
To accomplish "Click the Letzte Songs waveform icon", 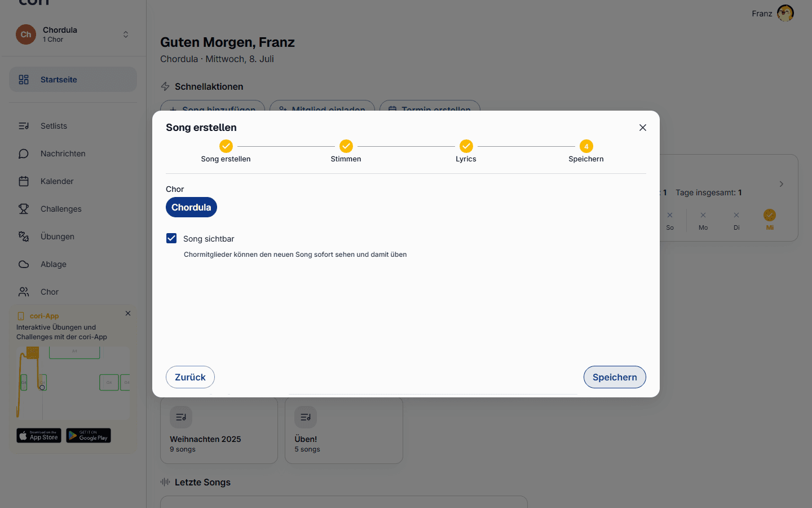I will tap(165, 482).
